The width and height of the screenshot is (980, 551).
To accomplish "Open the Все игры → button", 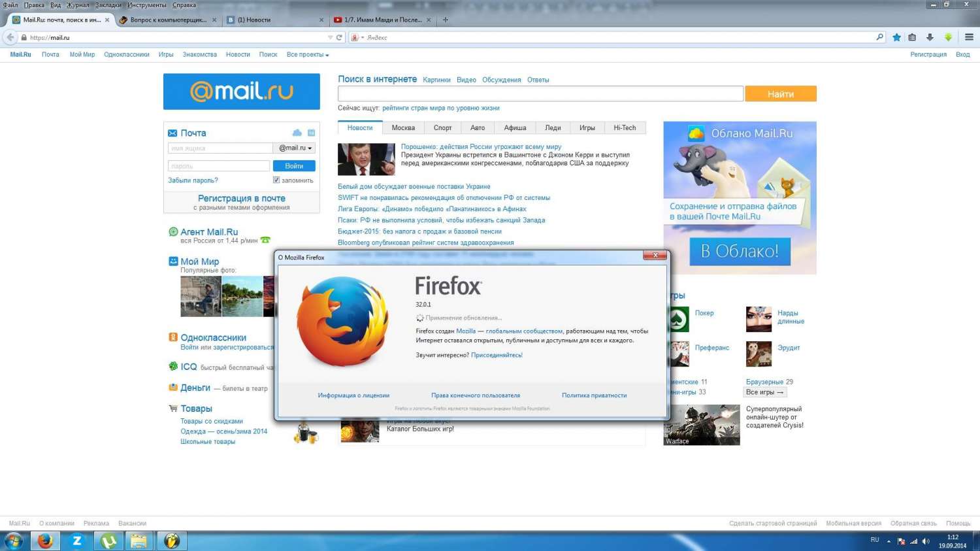I will pyautogui.click(x=764, y=392).
